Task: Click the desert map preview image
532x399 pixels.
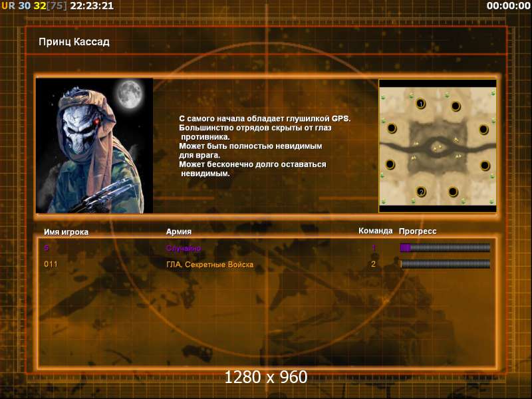Action: click(438, 146)
